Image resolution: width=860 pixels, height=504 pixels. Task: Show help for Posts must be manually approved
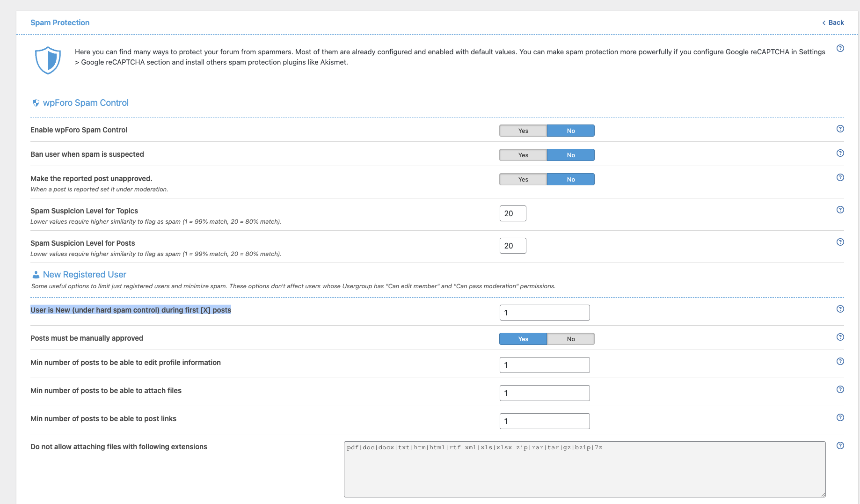[x=840, y=337]
